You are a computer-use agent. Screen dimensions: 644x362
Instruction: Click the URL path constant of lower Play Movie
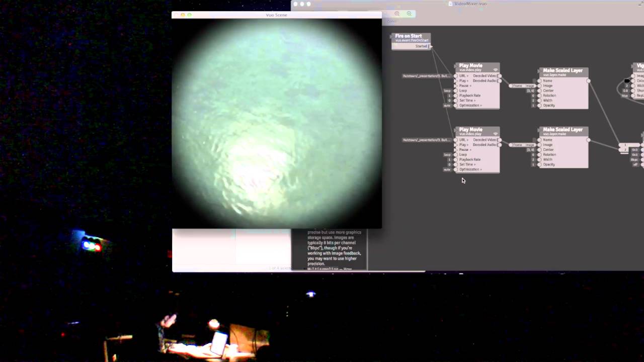point(427,140)
